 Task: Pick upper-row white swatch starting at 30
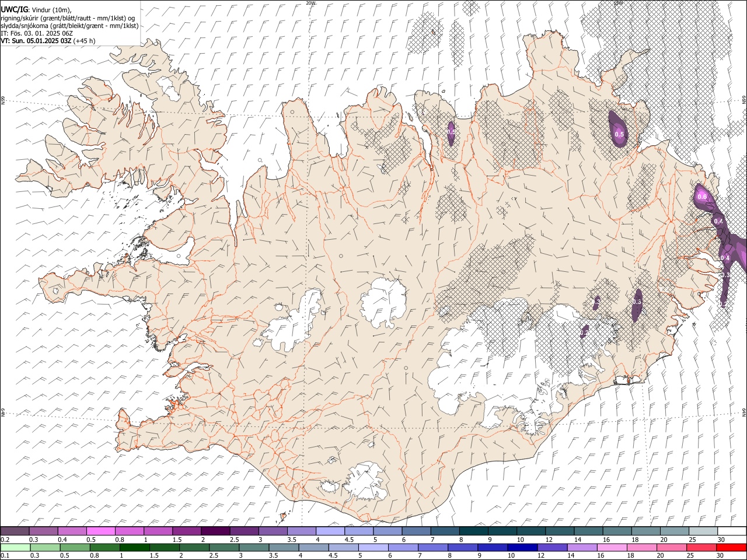732,531
